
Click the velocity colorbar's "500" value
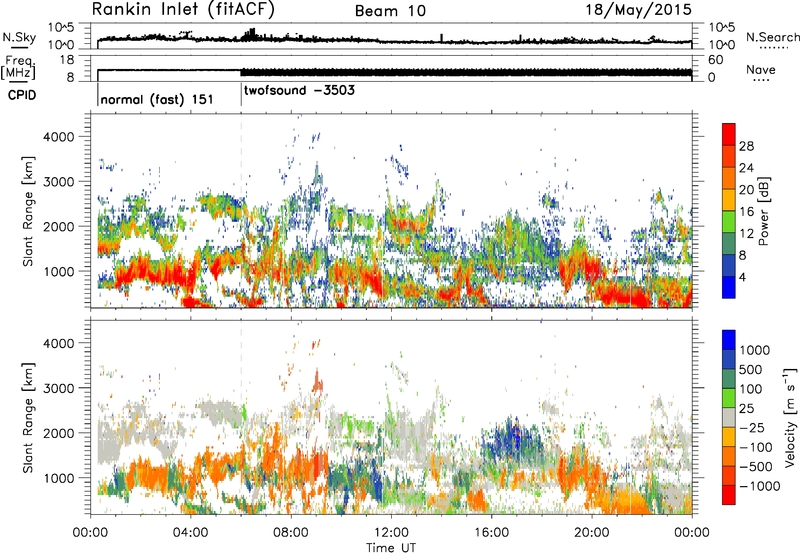751,370
